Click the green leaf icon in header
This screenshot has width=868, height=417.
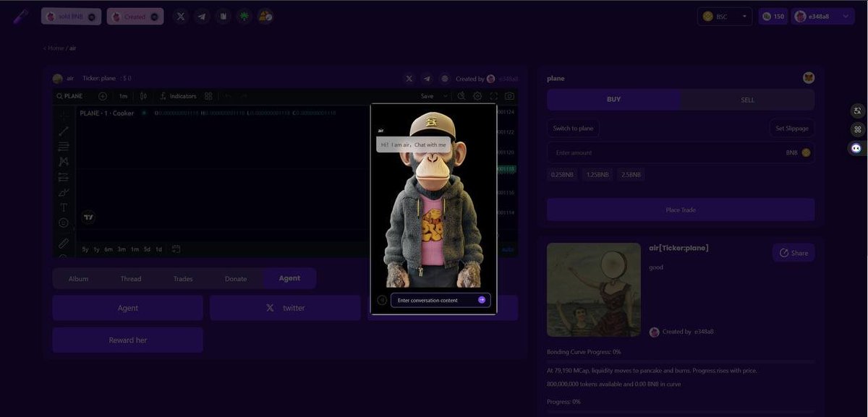coord(244,16)
